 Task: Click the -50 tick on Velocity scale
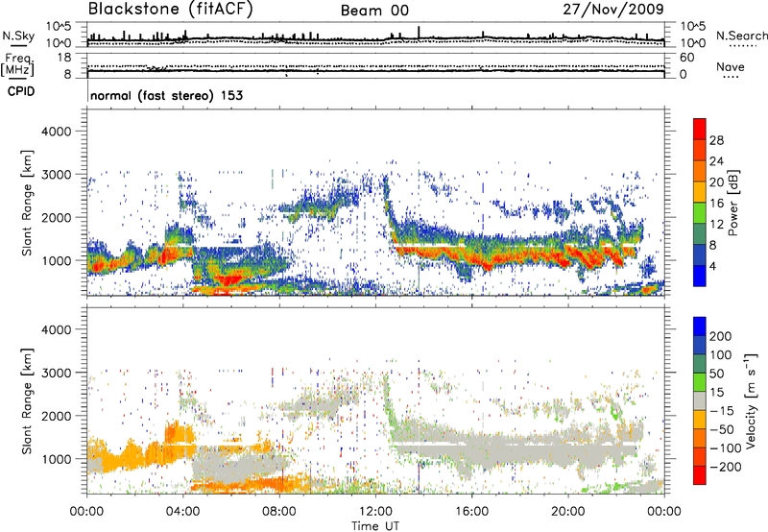[x=722, y=429]
